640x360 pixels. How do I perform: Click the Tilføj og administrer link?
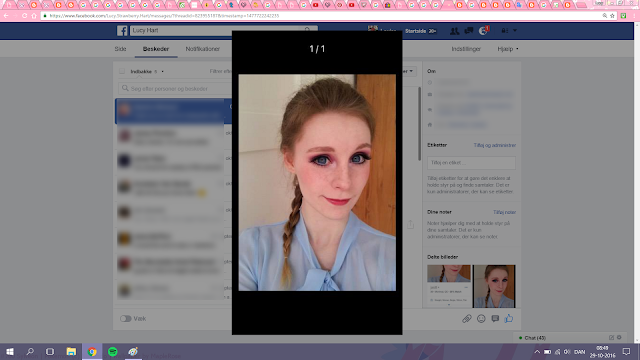(495, 145)
